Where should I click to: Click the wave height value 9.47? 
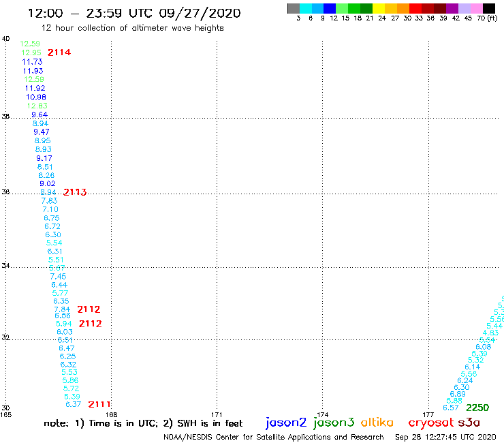click(42, 132)
